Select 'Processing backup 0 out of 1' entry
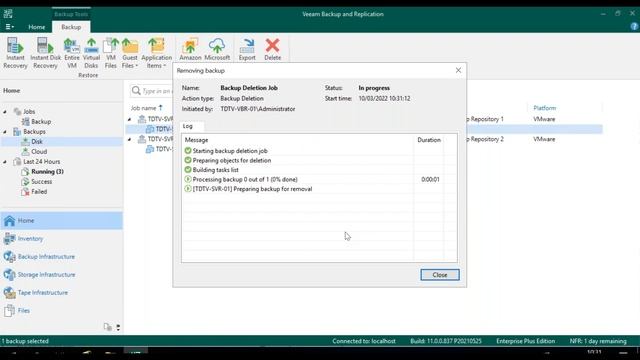This screenshot has width=640, height=360. coord(245,180)
